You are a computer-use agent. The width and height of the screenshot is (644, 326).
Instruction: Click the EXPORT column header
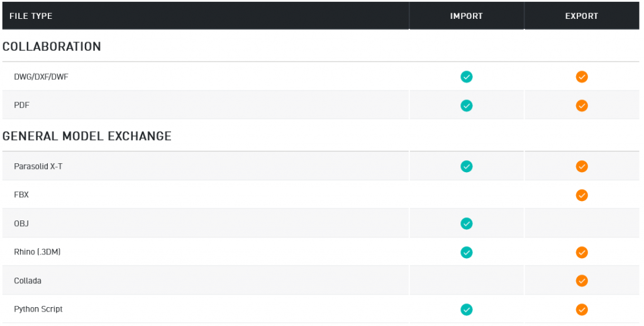click(x=582, y=16)
